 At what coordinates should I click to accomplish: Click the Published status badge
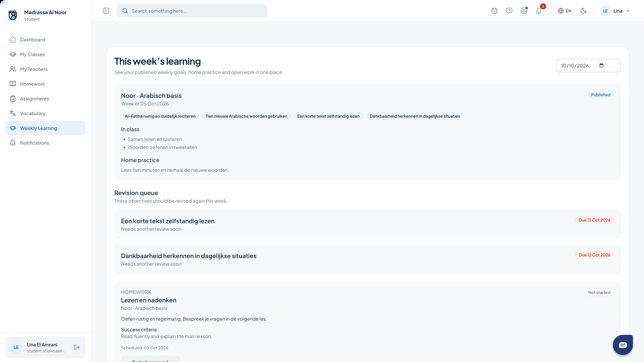[x=601, y=95]
